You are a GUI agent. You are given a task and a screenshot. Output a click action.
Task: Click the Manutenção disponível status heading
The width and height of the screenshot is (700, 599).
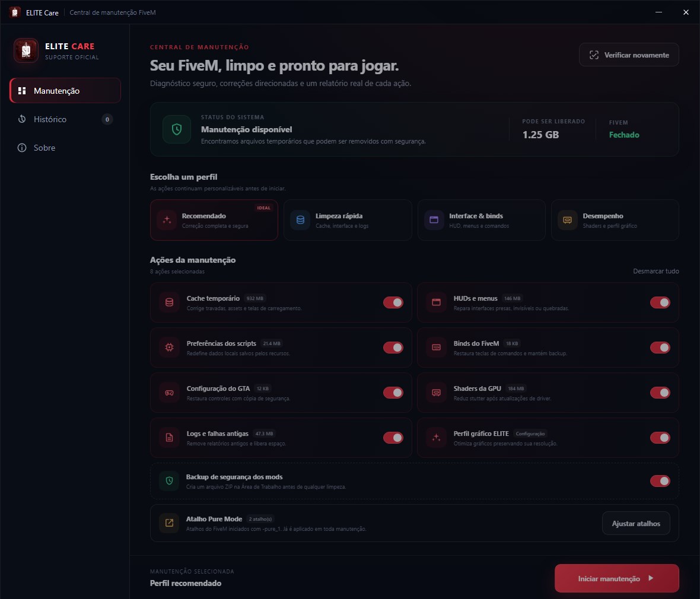[246, 129]
